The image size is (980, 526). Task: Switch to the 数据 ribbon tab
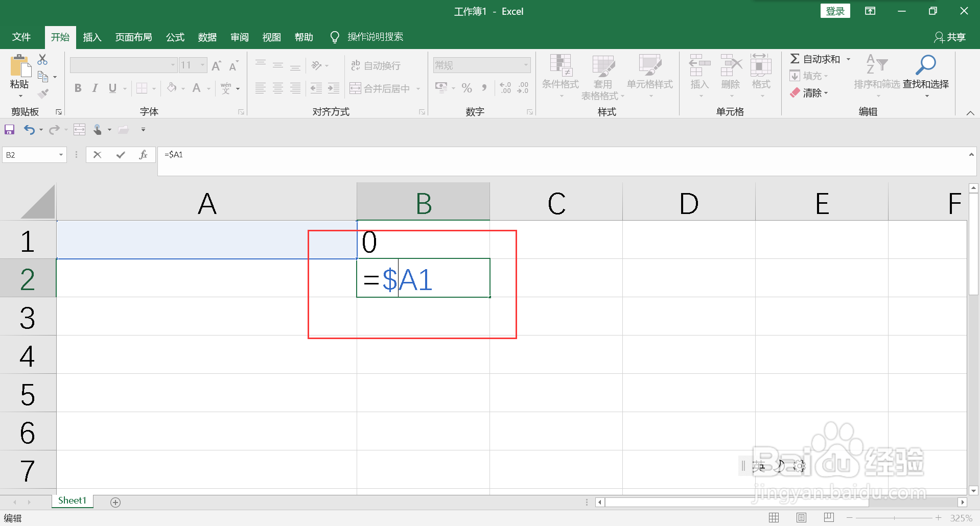click(x=207, y=37)
